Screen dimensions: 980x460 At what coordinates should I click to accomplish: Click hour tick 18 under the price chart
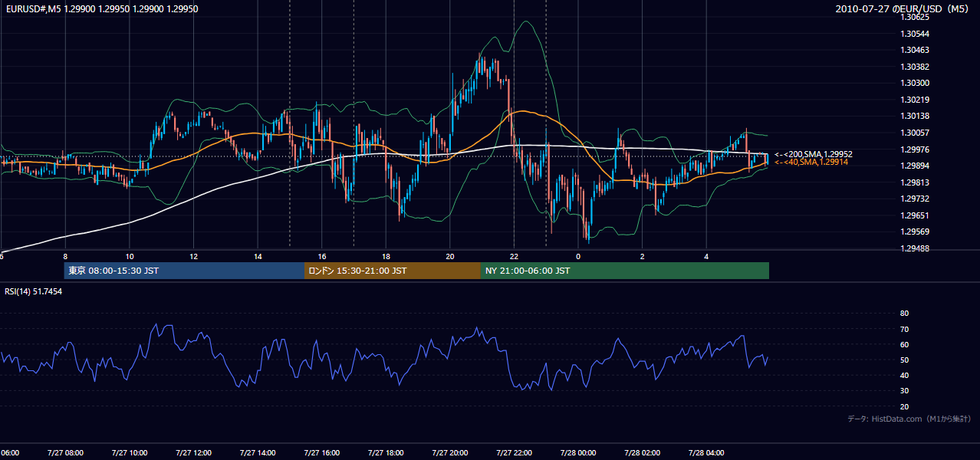[x=386, y=256]
